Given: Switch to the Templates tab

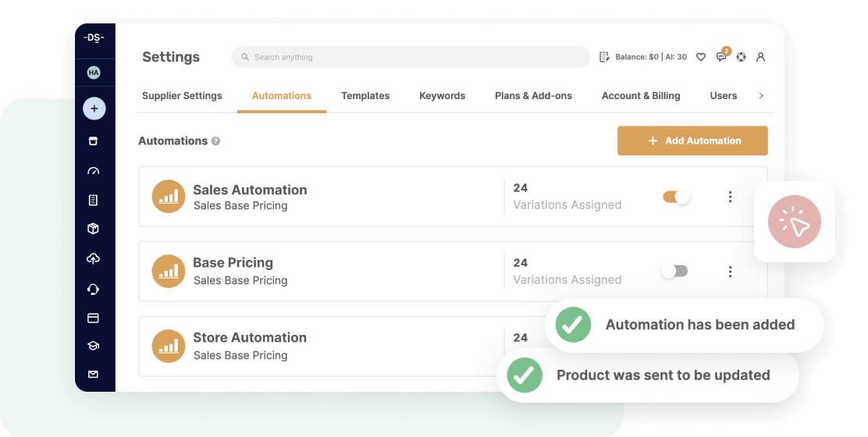Looking at the screenshot, I should pos(365,96).
